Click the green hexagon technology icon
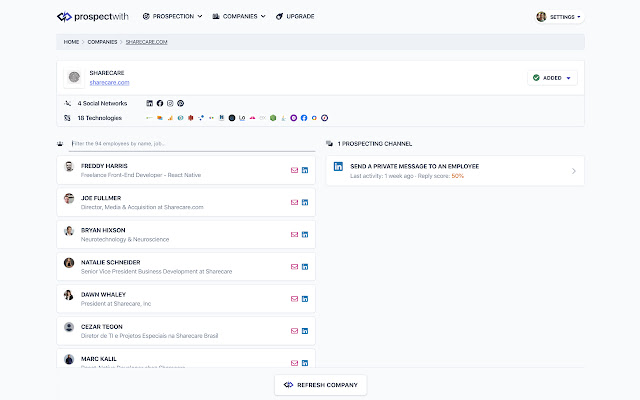Image resolution: width=640 pixels, height=400 pixels. (x=273, y=118)
